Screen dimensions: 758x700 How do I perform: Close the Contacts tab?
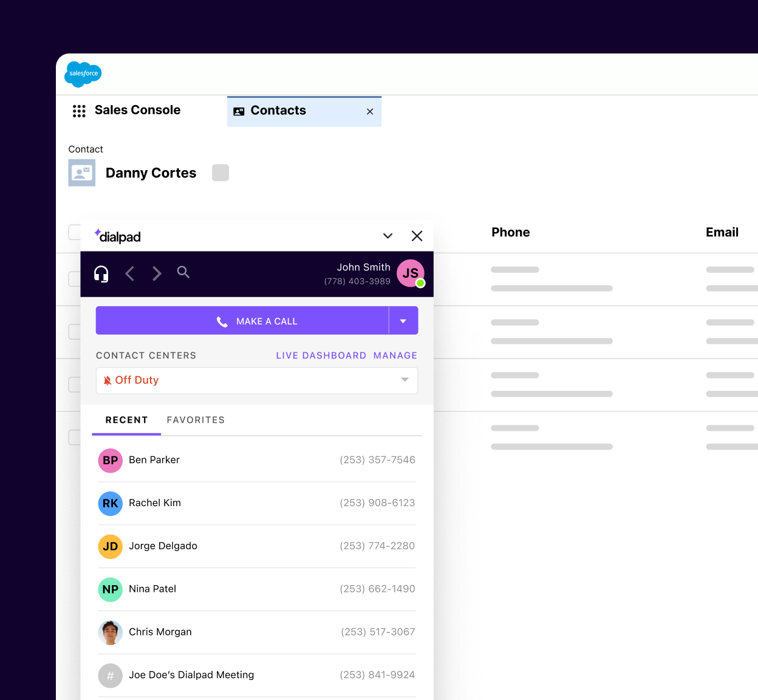point(370,112)
